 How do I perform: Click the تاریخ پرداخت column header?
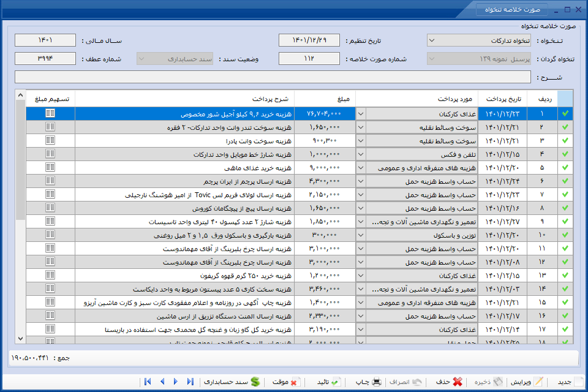tap(502, 99)
